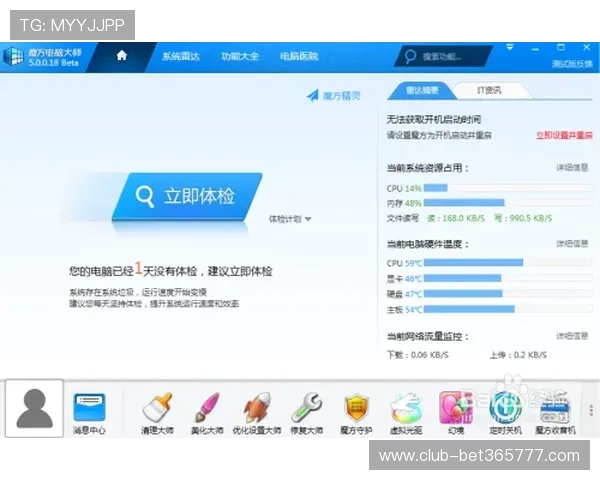Click the CPU 59℃ temperature bar
Screen dimensions: 600x480
point(508,263)
